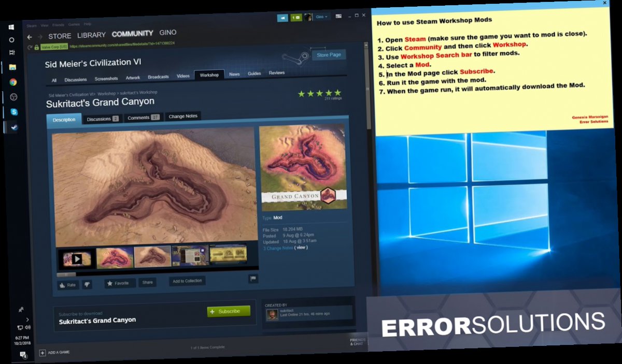The width and height of the screenshot is (622, 364).
Task: Click the plus ADD A GAME button
Action: [54, 353]
